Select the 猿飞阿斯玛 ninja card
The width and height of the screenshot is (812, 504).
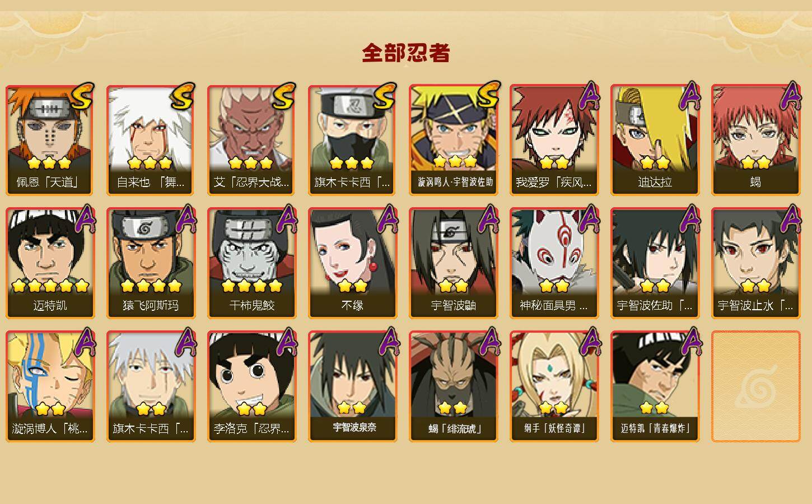pos(151,263)
